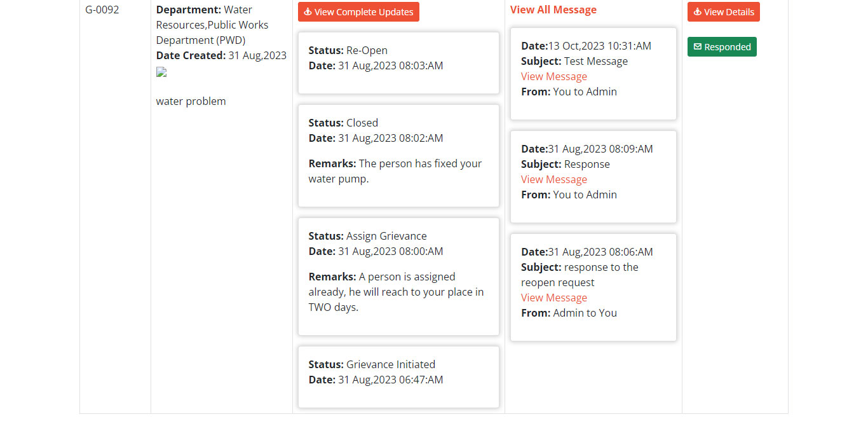Click the green Responded button
Image resolution: width=868 pixels, height=426 pixels.
click(x=722, y=47)
